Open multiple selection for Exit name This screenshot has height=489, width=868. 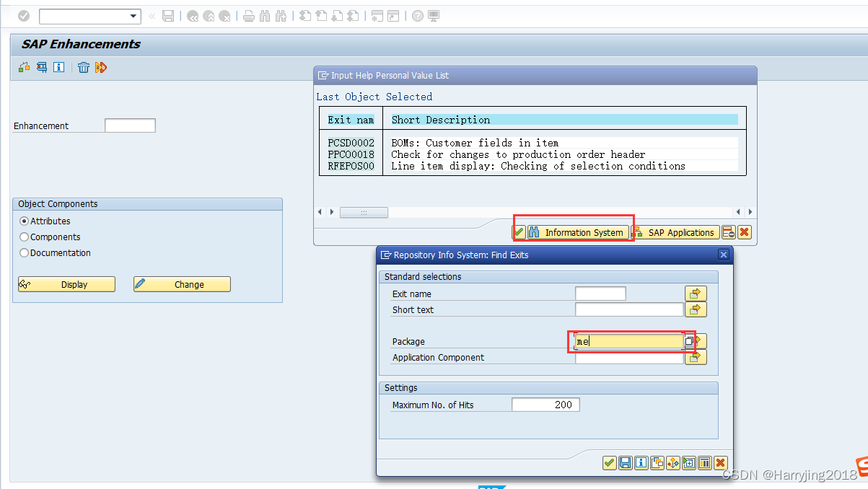[696, 294]
